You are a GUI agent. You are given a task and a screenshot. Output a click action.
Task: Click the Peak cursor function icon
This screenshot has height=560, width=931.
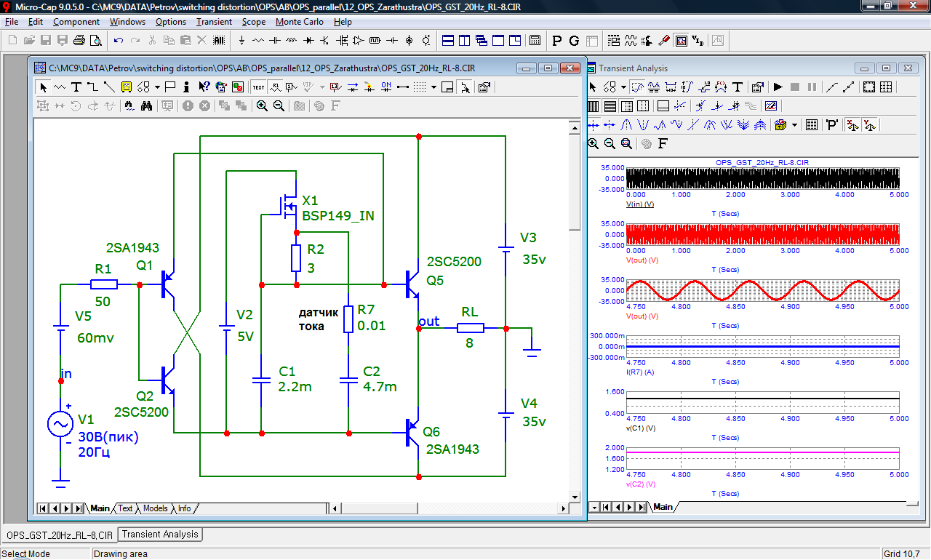click(x=627, y=125)
